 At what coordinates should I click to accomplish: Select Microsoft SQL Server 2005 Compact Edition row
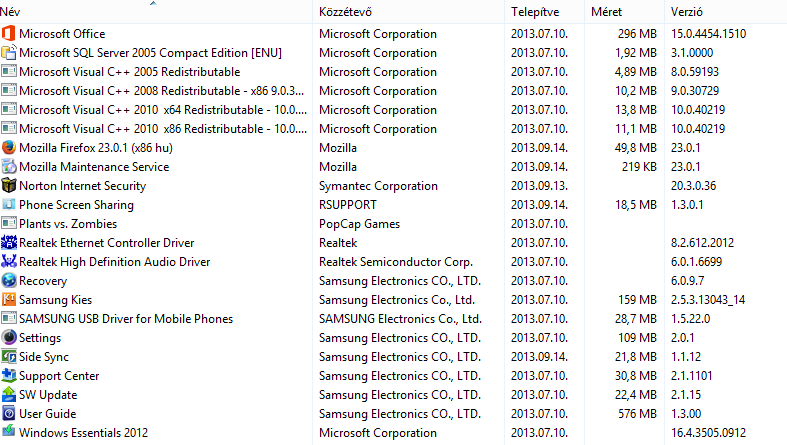pyautogui.click(x=394, y=53)
